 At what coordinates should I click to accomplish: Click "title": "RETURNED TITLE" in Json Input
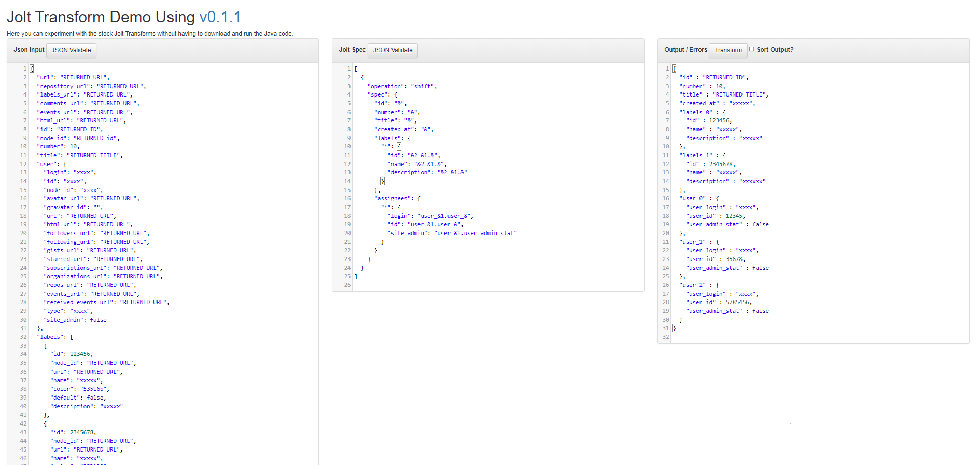coord(79,155)
